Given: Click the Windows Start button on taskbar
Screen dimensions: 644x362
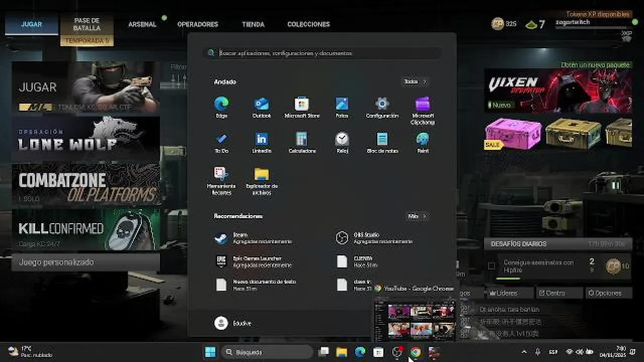Looking at the screenshot, I should pyautogui.click(x=210, y=352).
